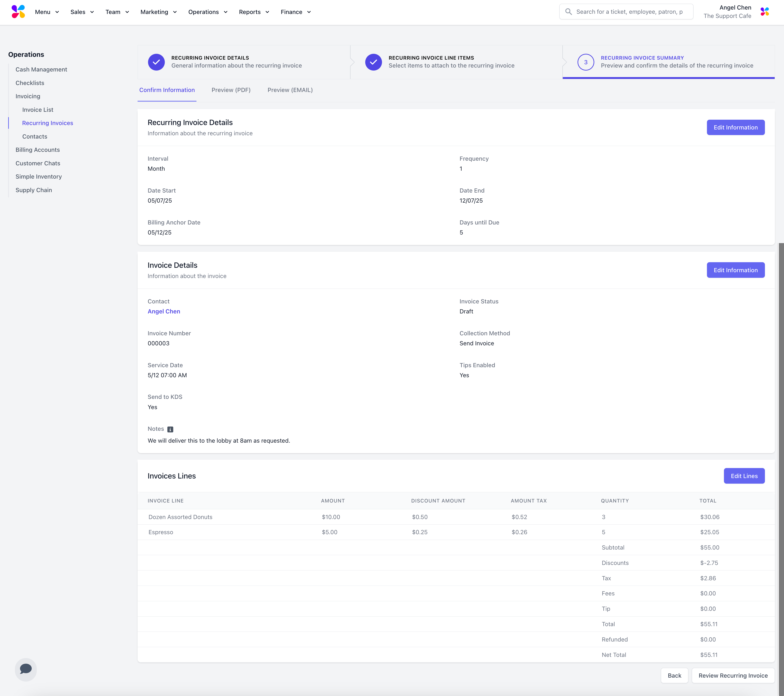Open the Sales dropdown menu
Screen dimensions: 784x696
(x=82, y=12)
